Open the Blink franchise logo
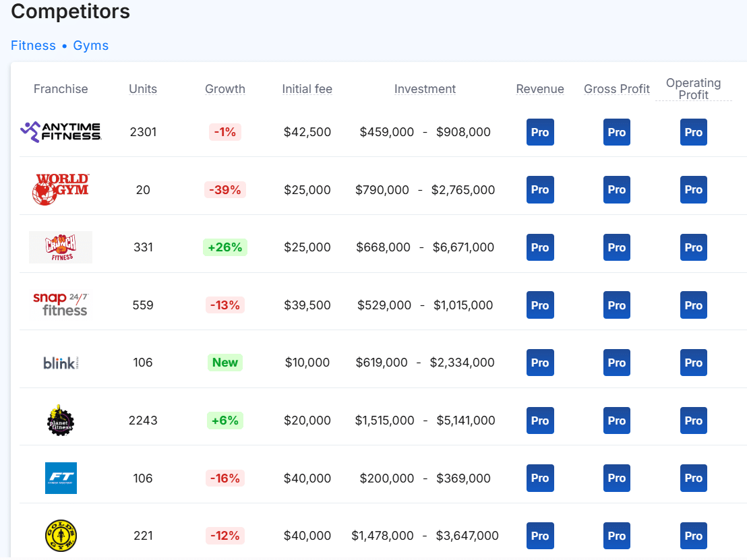The width and height of the screenshot is (747, 560). 61,363
